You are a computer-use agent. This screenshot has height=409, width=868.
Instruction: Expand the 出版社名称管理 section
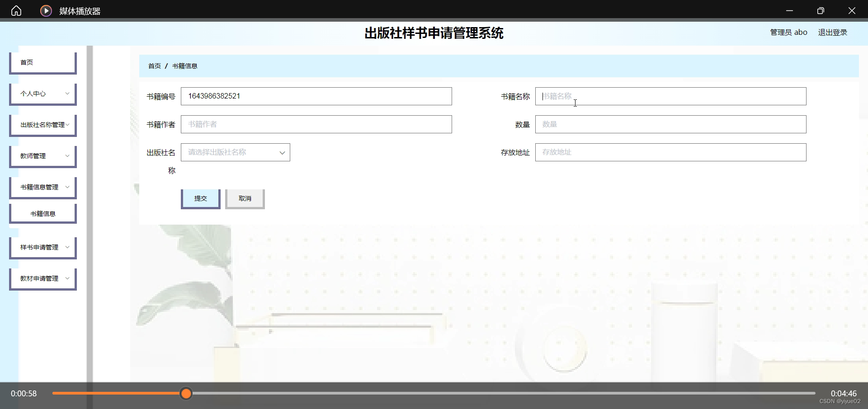pos(42,125)
